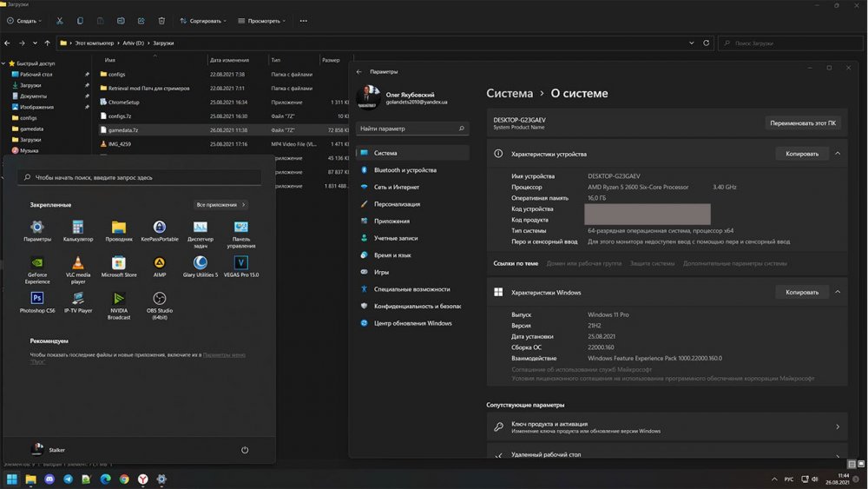Launch VLC media player
This screenshot has height=489, width=868.
pyautogui.click(x=78, y=263)
